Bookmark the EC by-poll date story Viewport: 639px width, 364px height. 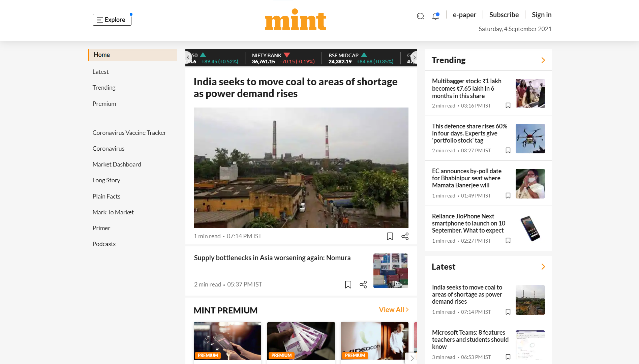[x=508, y=195]
